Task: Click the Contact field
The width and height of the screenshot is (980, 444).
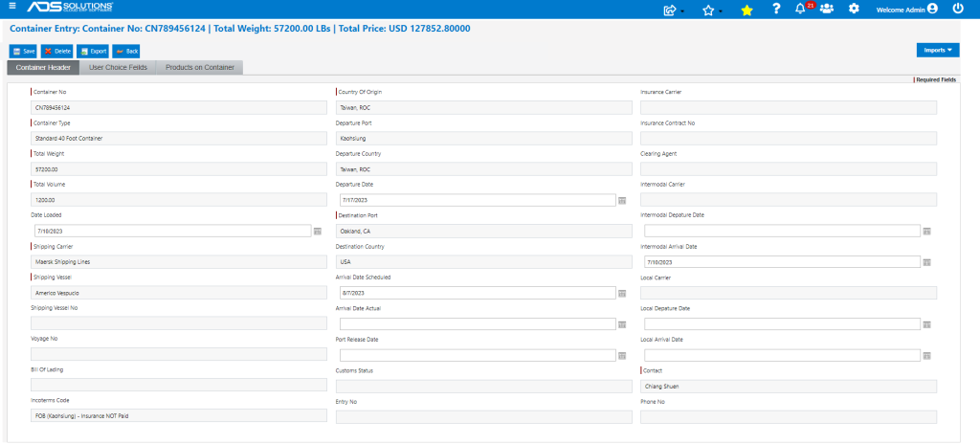Action: (x=789, y=386)
